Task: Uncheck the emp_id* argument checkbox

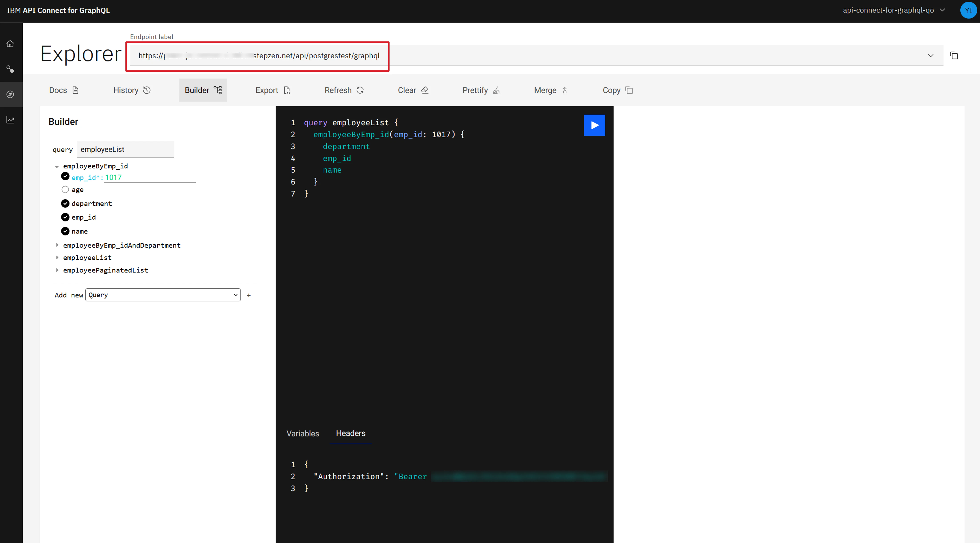Action: pos(65,177)
